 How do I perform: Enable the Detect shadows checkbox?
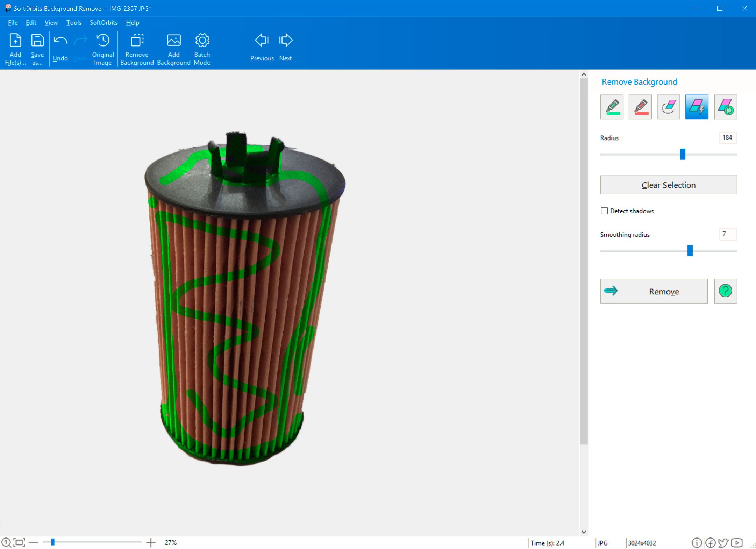604,211
